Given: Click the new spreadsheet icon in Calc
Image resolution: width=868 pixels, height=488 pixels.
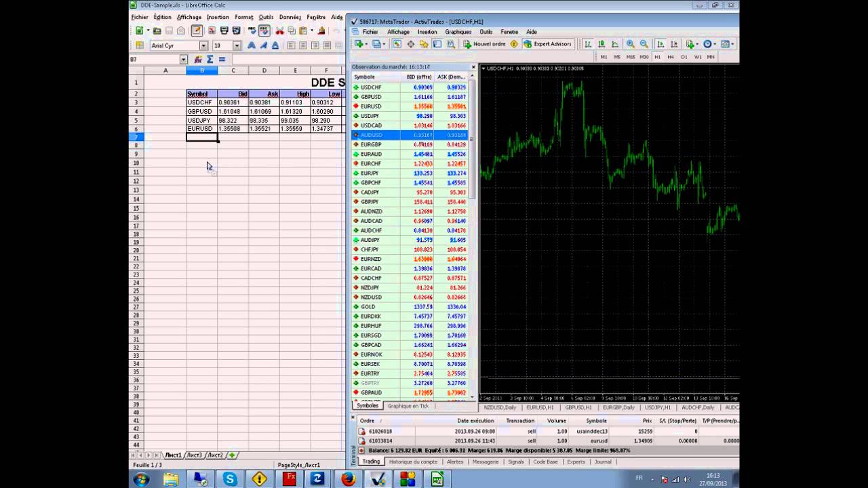Looking at the screenshot, I should [139, 30].
